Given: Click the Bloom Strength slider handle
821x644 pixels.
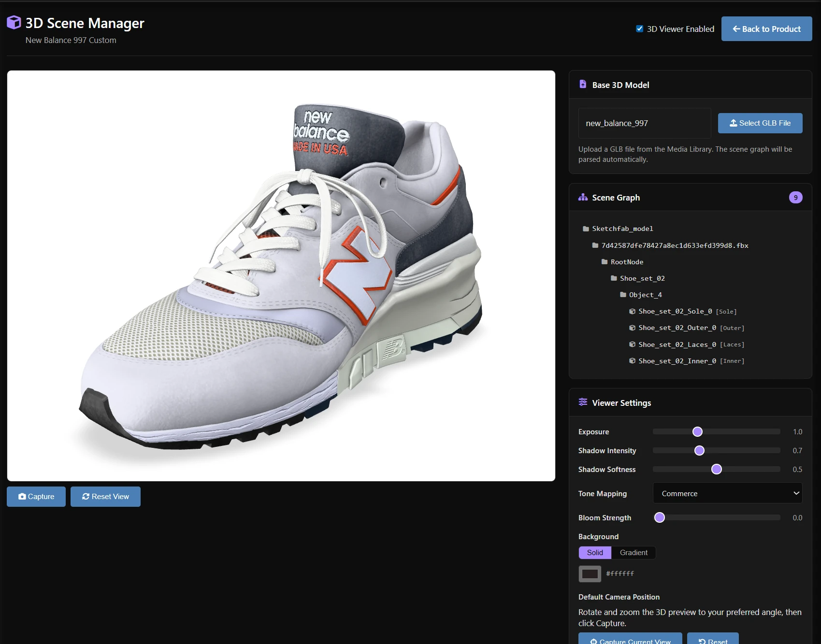Looking at the screenshot, I should [x=660, y=517].
